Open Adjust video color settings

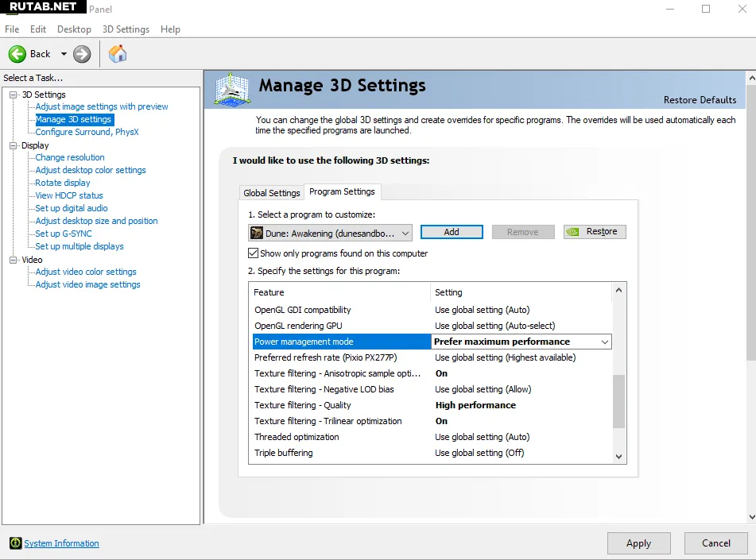pyautogui.click(x=86, y=272)
